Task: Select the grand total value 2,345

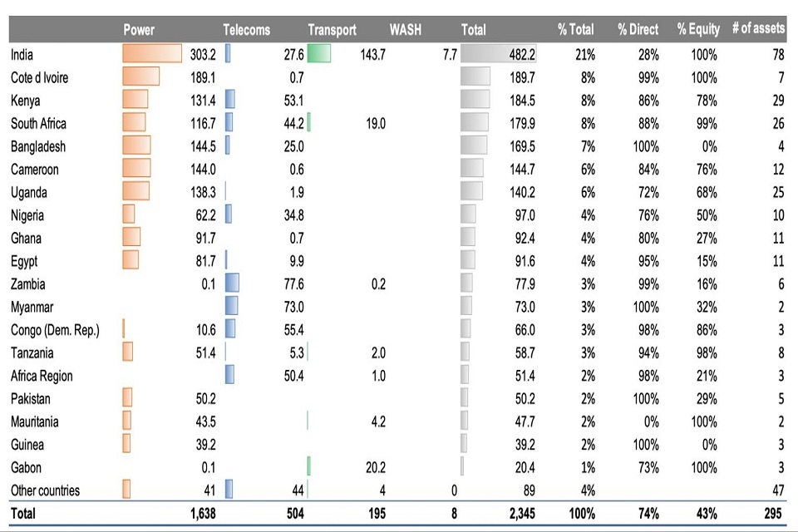Action: [520, 514]
